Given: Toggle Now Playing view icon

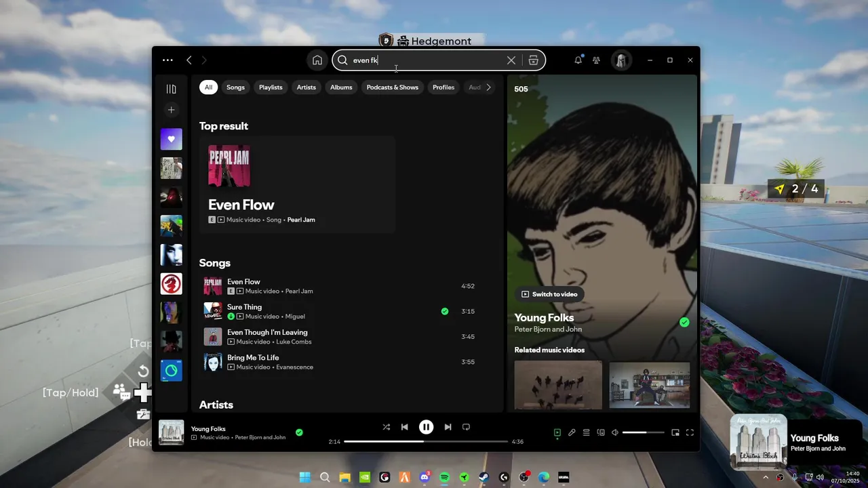Looking at the screenshot, I should pos(557,432).
